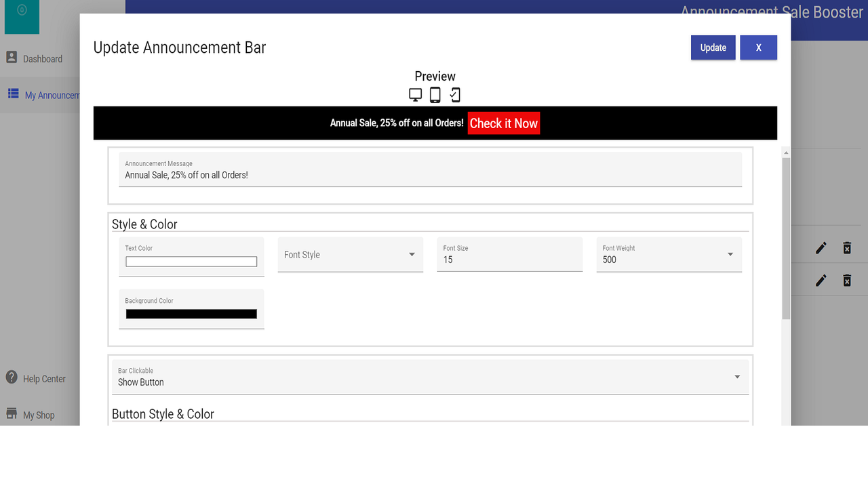This screenshot has height=488, width=868.
Task: Switch preview to mobile phone view
Action: (455, 95)
